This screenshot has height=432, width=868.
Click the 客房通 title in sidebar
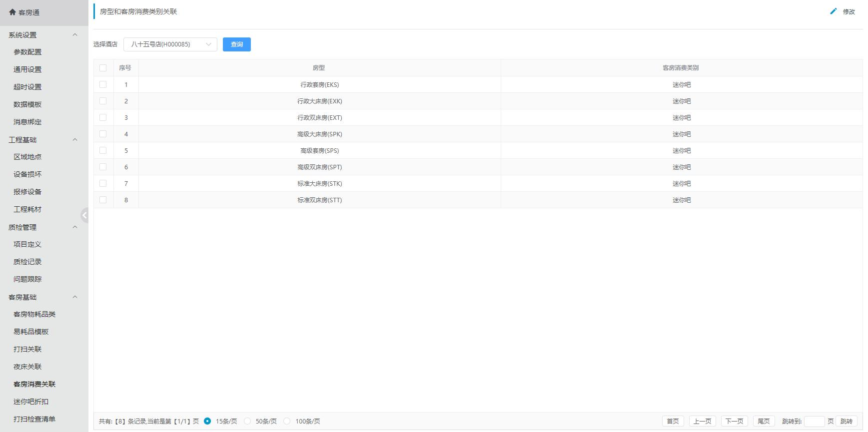point(29,12)
